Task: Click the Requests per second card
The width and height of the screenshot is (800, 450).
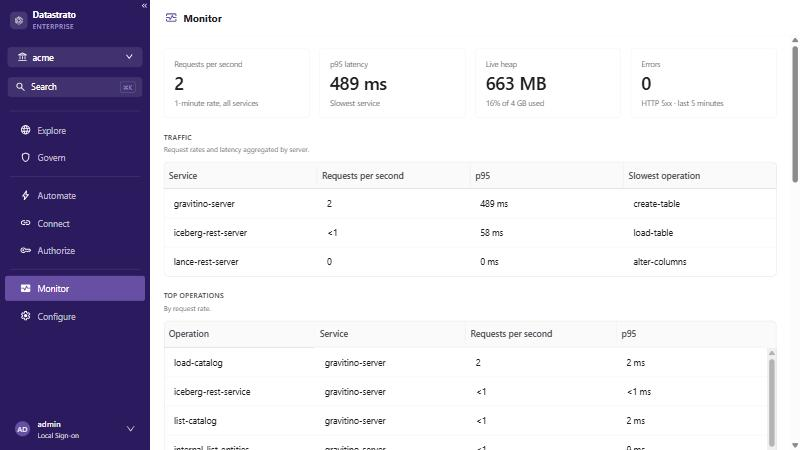Action: (237, 83)
